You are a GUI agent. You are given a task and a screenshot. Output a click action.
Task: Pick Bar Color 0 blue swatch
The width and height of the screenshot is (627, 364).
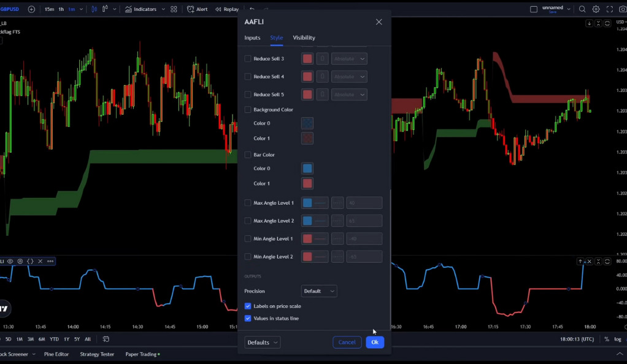click(307, 169)
